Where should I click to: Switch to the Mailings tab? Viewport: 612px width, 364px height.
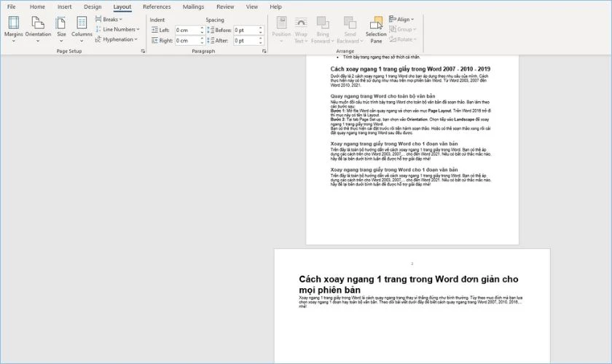[x=193, y=7]
